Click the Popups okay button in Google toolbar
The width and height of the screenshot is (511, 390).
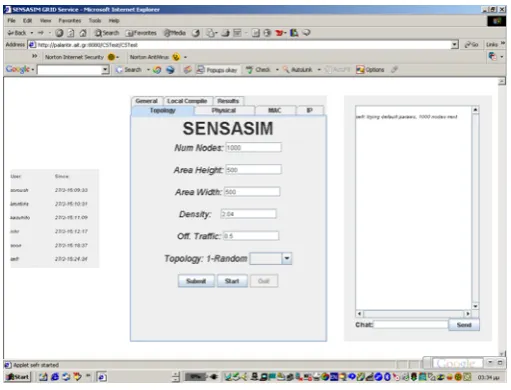217,70
